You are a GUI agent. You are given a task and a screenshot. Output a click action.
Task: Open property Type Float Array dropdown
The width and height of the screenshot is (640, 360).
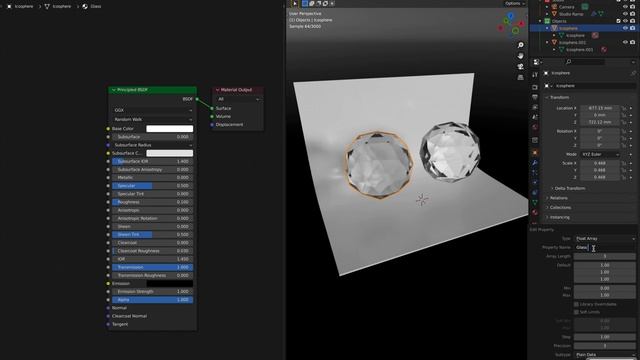[605, 238]
